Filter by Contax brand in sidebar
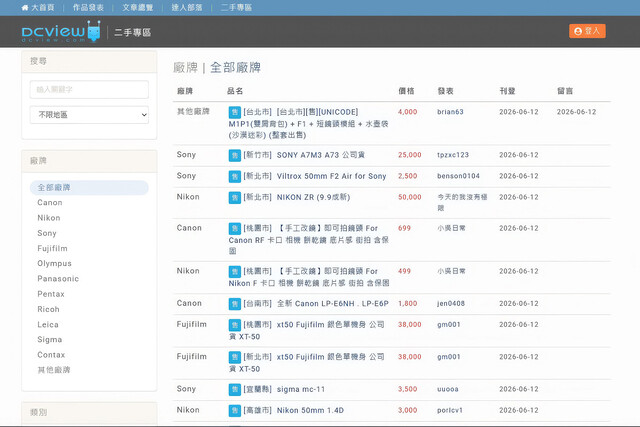The image size is (640, 427). pos(51,355)
